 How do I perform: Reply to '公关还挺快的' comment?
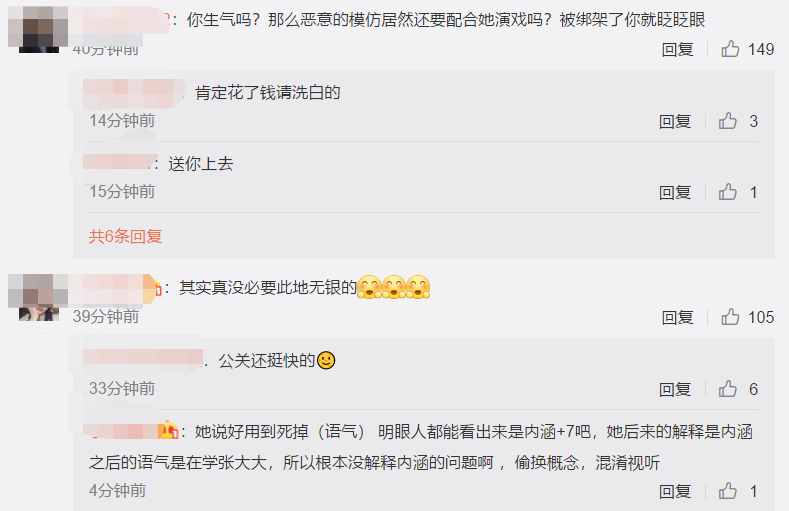pos(675,389)
